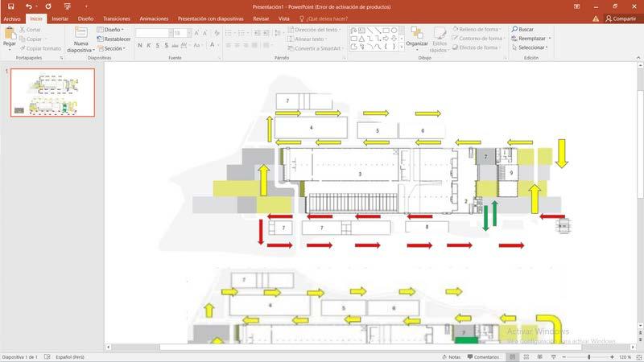
Task: Click the Cortar scissors command
Action: point(31,30)
